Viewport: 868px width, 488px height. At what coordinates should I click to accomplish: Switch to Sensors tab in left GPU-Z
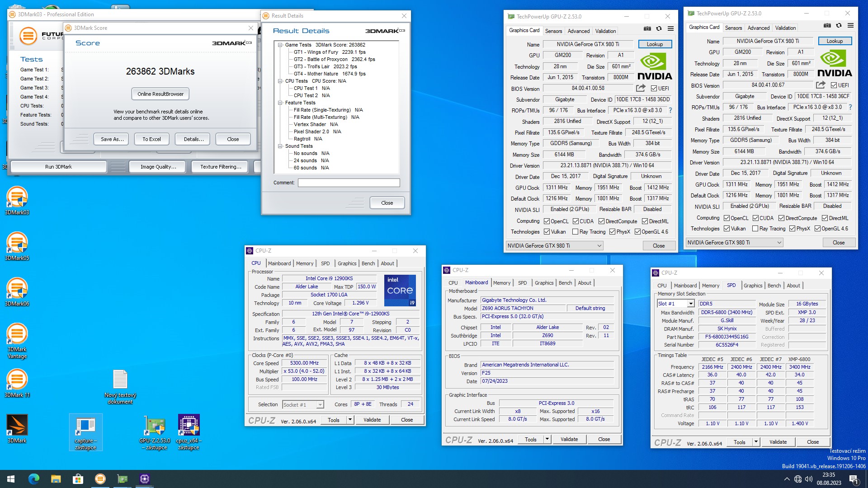(x=553, y=31)
